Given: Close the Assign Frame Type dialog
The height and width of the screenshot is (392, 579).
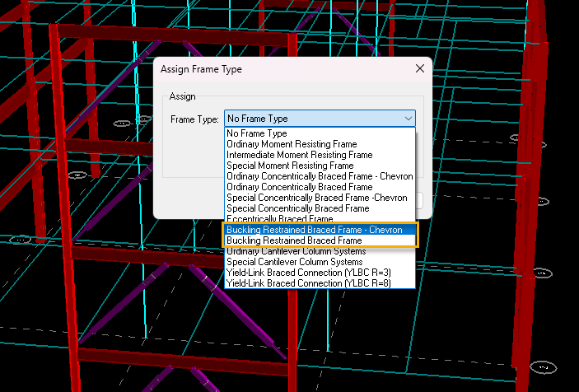Looking at the screenshot, I should pos(420,69).
